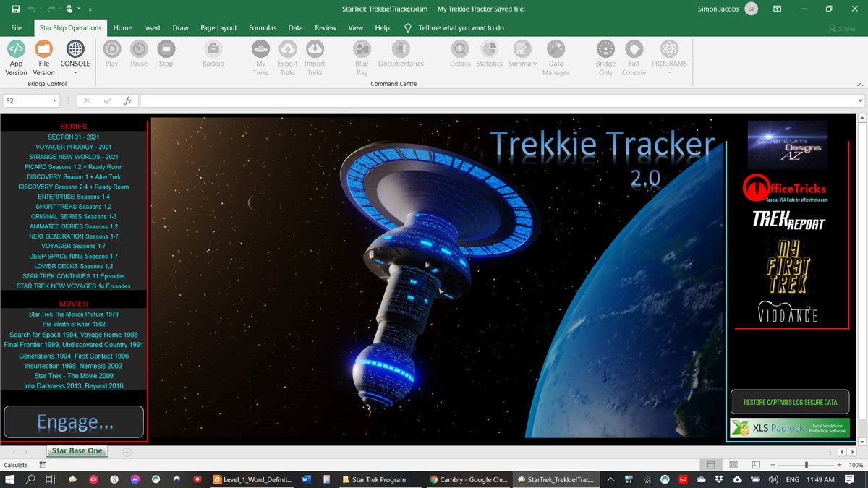Click the Play button in ribbon

tap(111, 54)
